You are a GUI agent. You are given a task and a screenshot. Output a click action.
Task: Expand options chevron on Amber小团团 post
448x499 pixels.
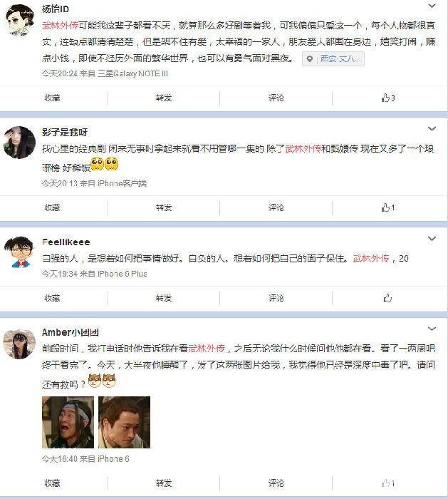(432, 329)
